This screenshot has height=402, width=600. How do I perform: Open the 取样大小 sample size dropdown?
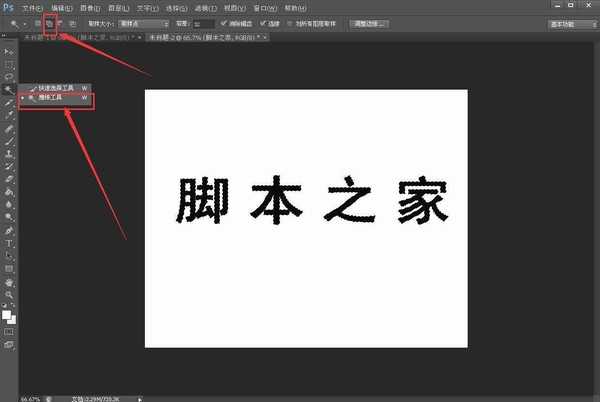point(135,21)
